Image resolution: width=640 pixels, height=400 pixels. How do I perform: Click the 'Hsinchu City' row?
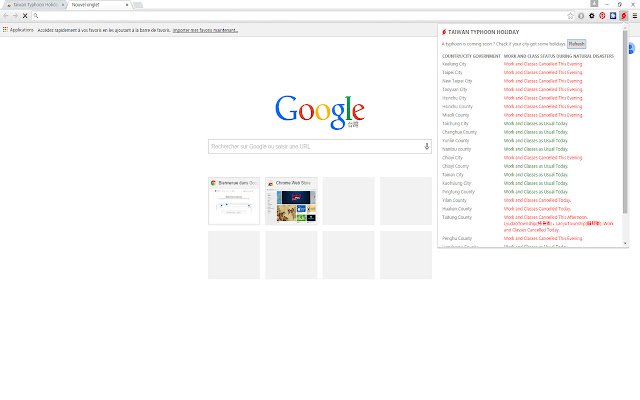coord(529,98)
